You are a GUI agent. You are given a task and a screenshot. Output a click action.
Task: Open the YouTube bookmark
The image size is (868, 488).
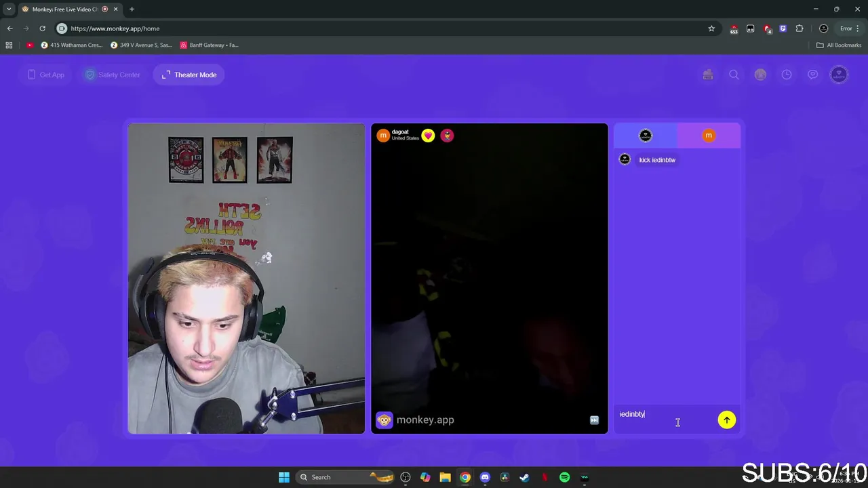(x=30, y=45)
